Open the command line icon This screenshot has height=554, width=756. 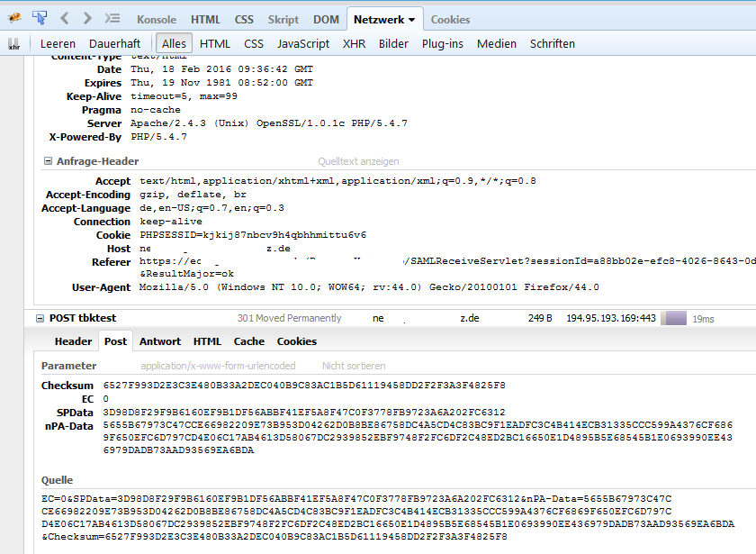[x=112, y=18]
